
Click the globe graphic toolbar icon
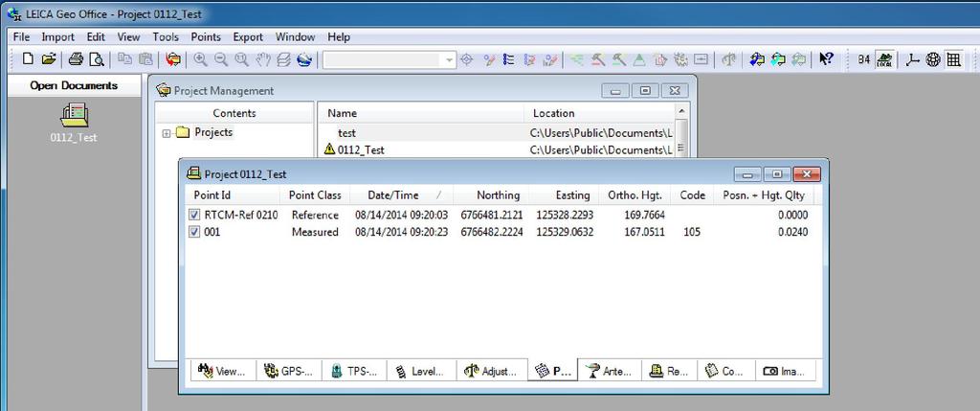coord(304,59)
